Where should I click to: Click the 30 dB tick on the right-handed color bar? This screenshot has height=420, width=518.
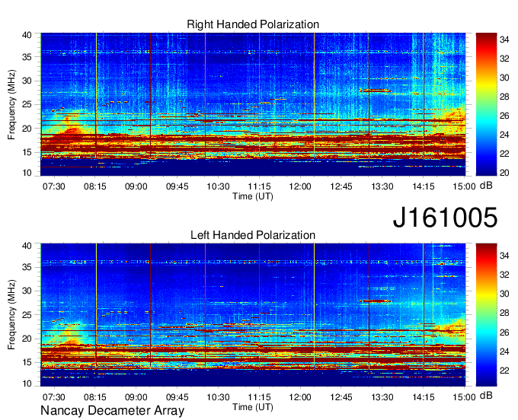coord(504,78)
